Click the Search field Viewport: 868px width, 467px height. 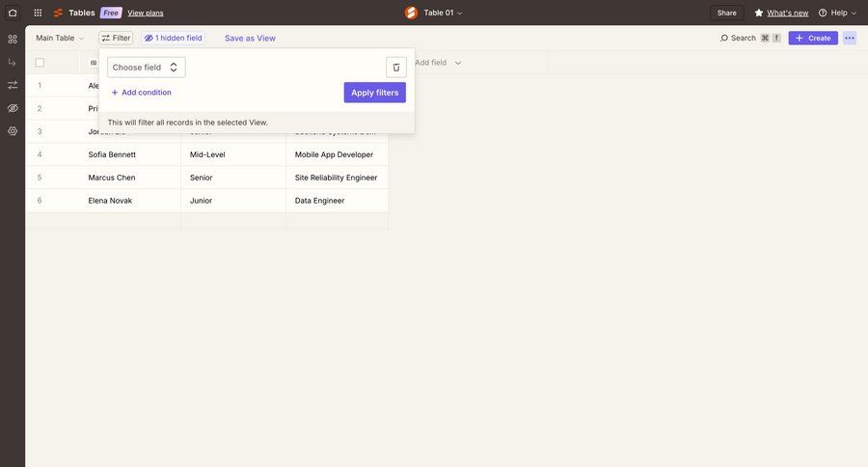[x=749, y=39]
